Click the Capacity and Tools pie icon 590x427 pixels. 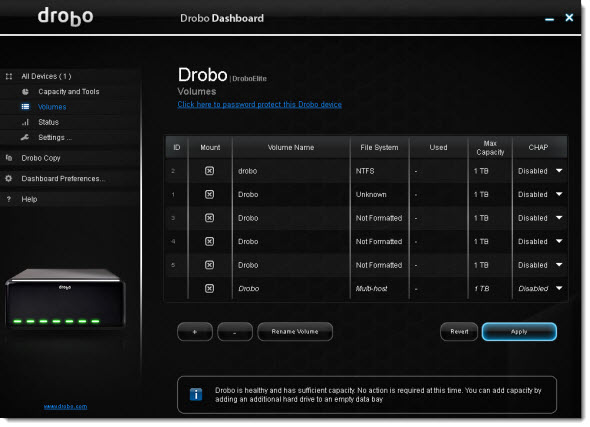click(x=25, y=91)
